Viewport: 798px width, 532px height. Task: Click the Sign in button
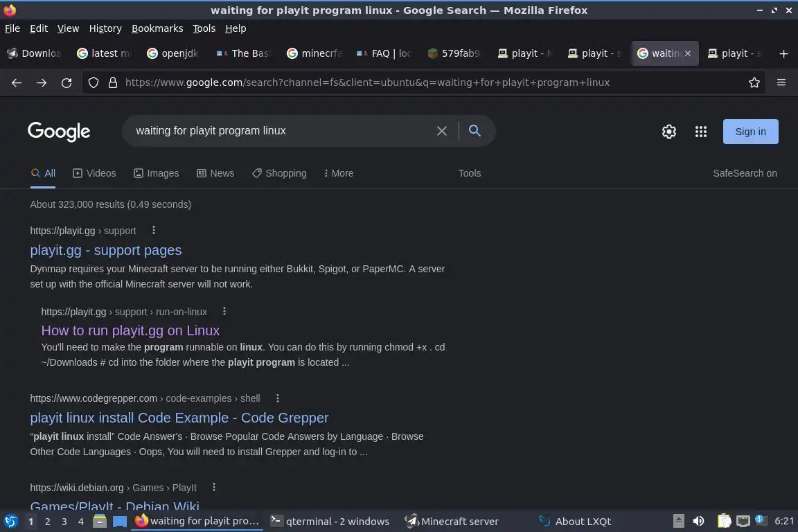750,132
